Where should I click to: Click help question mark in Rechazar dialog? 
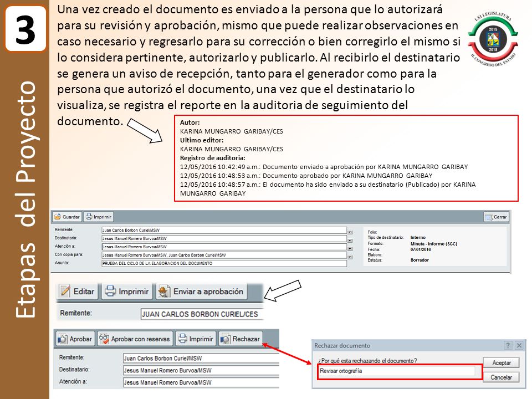(x=508, y=345)
